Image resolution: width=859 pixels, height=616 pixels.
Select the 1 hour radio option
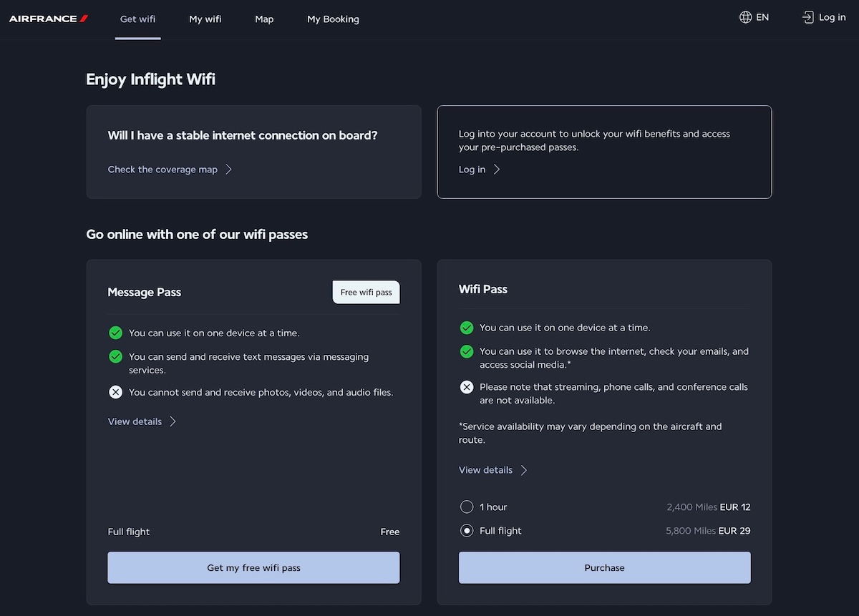[467, 507]
